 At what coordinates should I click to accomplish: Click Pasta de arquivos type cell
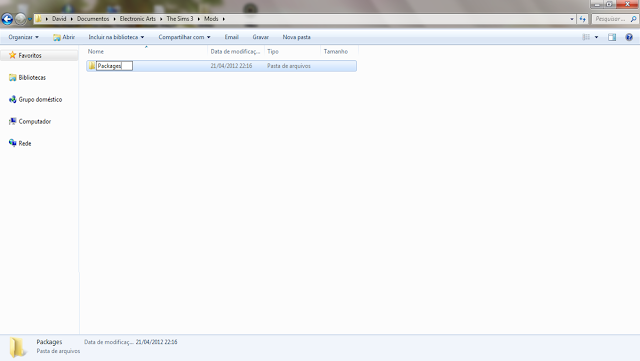coord(289,66)
